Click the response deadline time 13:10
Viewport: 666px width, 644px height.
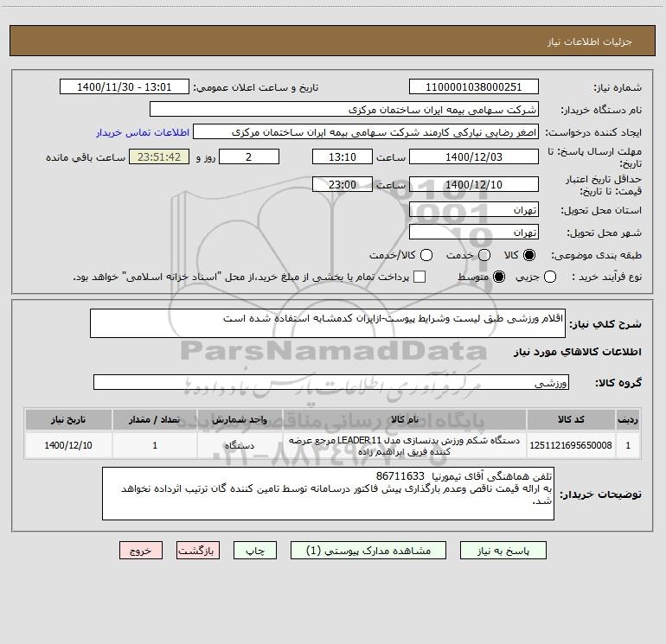pos(343,156)
